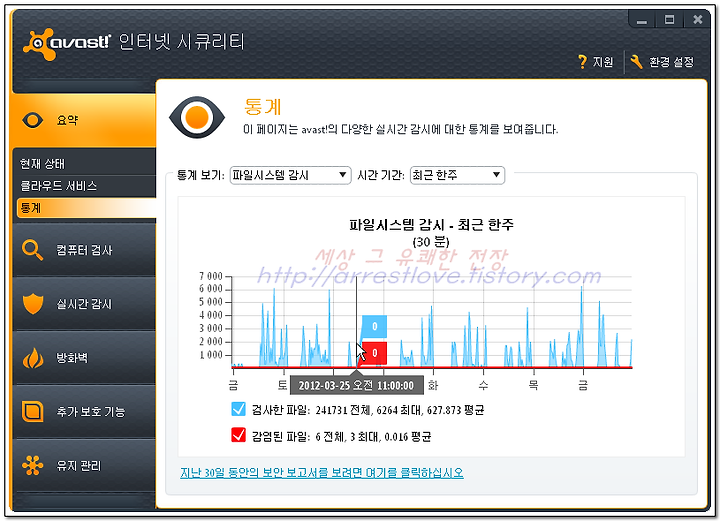Open the 추가 보호 기능 section
The width and height of the screenshot is (720, 521).
tap(84, 411)
